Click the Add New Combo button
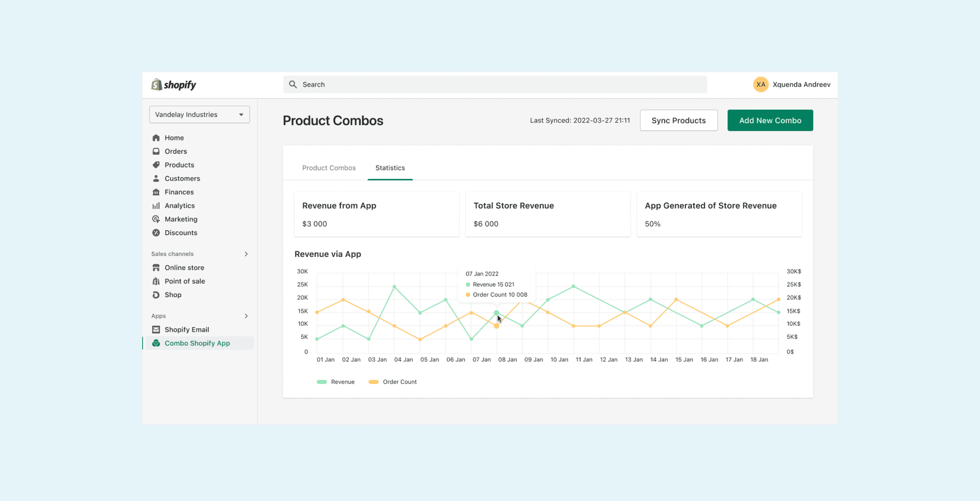980x501 pixels. pyautogui.click(x=770, y=121)
